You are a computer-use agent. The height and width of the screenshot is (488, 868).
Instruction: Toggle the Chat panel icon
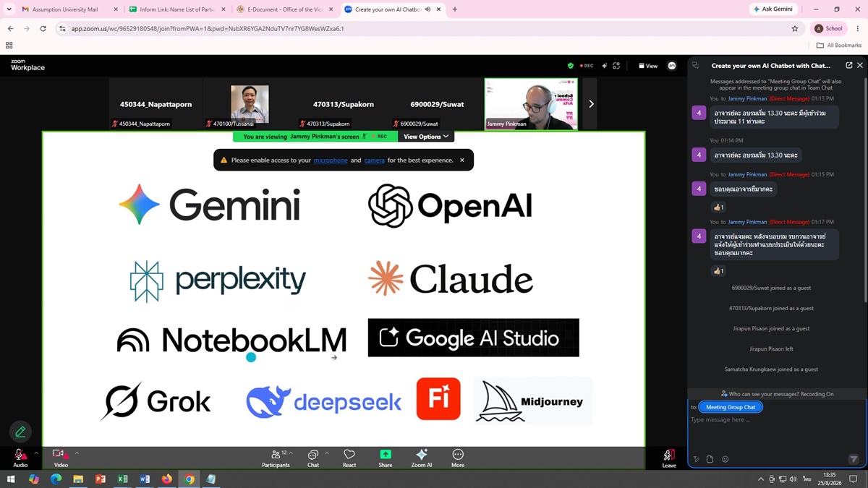point(313,458)
